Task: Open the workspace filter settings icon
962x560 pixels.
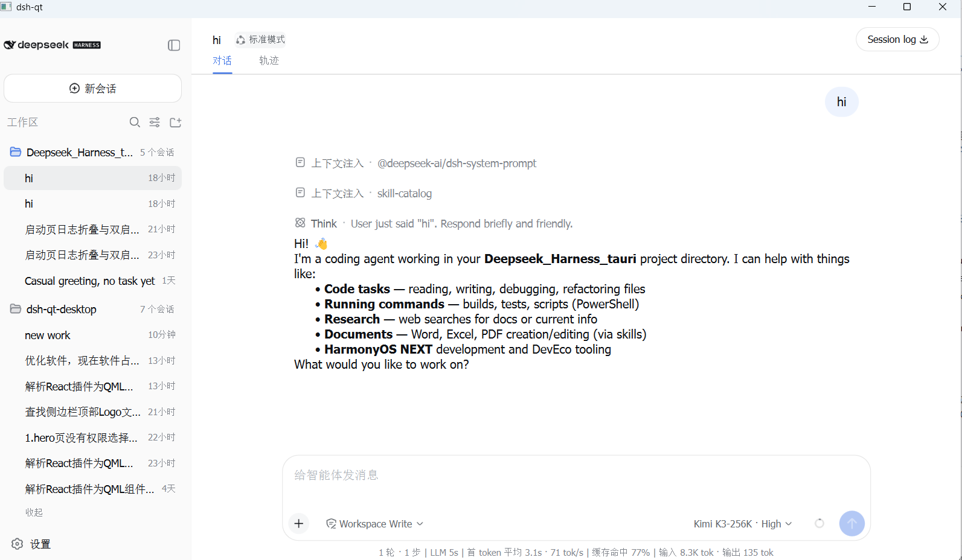Action: tap(155, 122)
